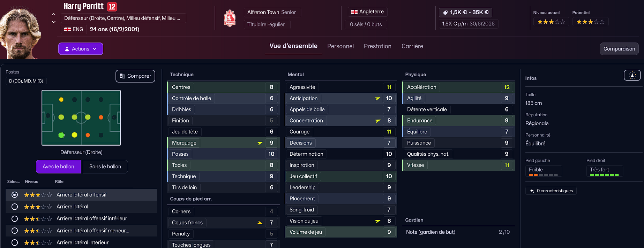
Task: Click the price tag transfer value icon
Action: click(x=445, y=13)
